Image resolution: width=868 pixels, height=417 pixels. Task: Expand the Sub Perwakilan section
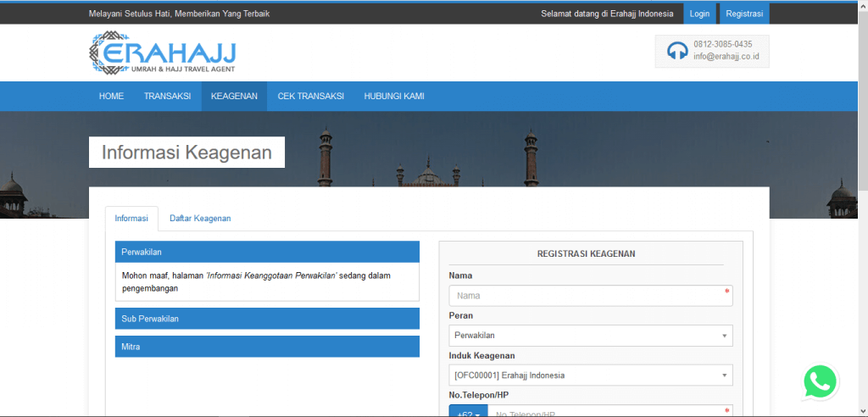(267, 319)
